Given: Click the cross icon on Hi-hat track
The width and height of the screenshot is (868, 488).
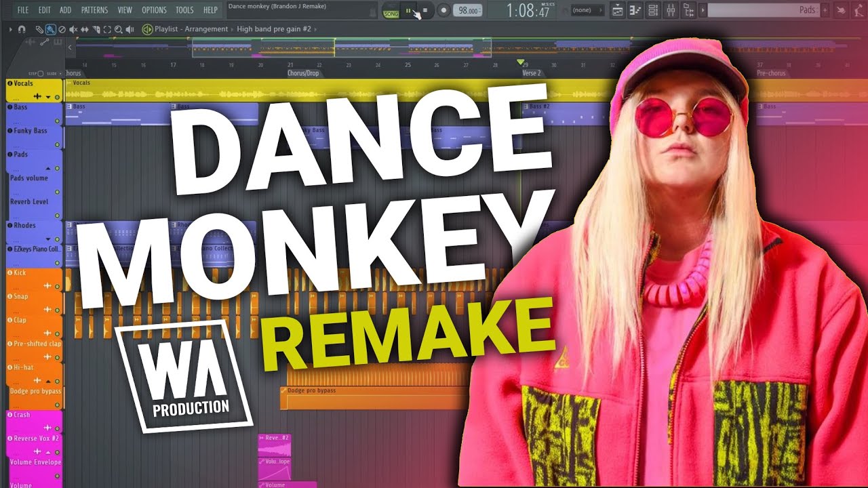Looking at the screenshot, I should (37, 381).
